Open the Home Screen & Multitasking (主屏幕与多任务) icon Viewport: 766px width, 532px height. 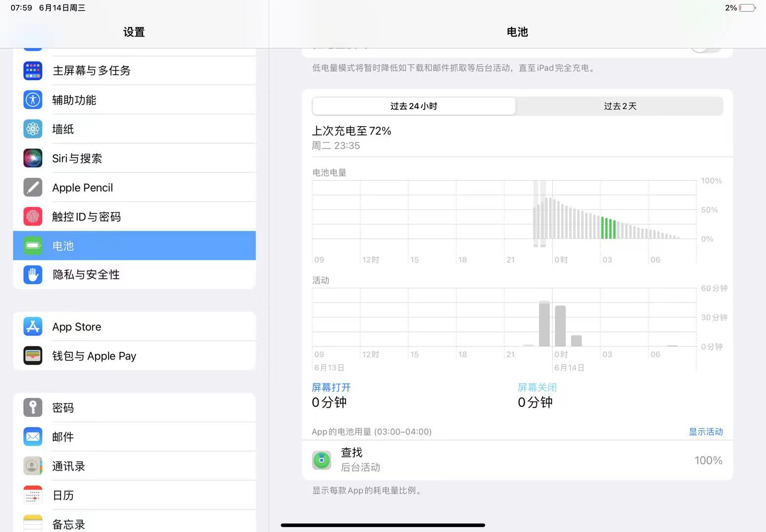click(x=33, y=70)
